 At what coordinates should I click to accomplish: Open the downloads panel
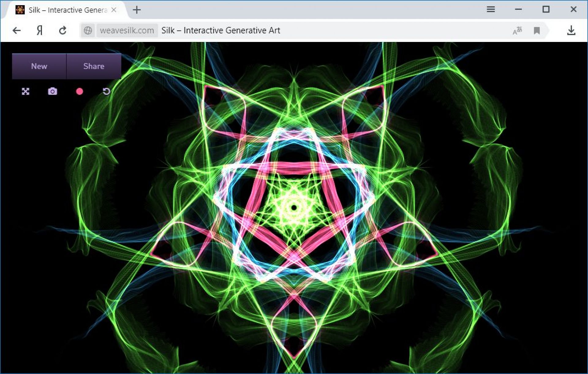(x=571, y=30)
